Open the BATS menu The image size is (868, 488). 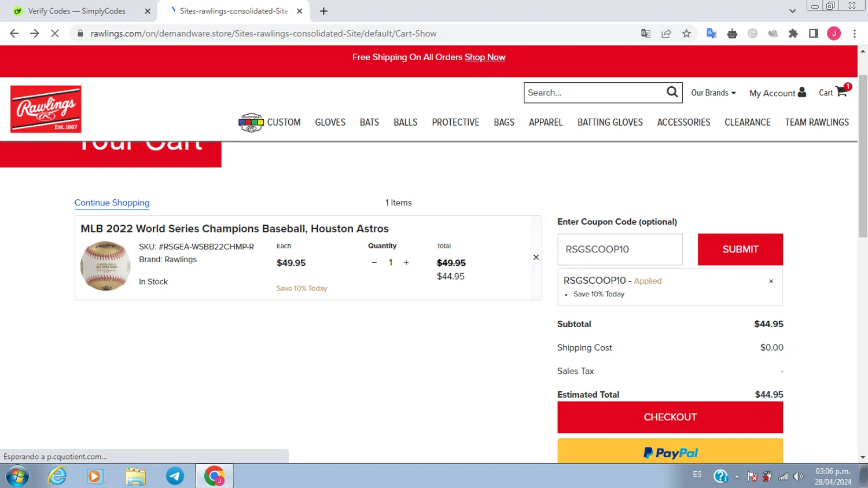coord(369,122)
